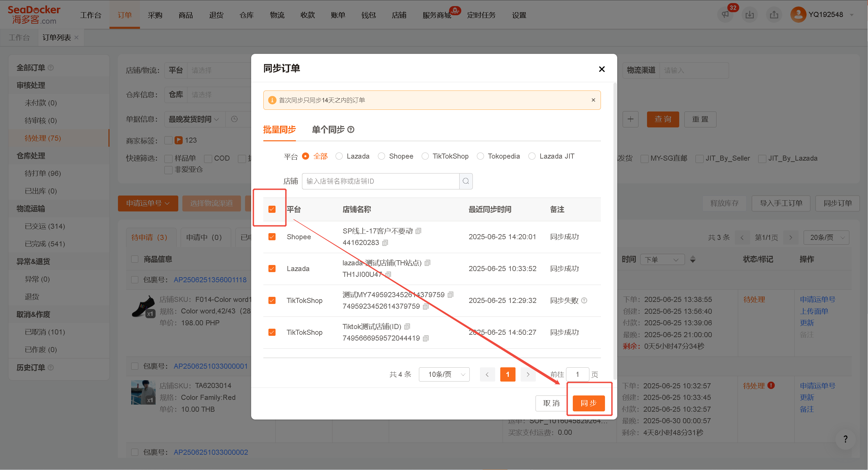Click the help icon next to 历史订单

(x=51, y=367)
